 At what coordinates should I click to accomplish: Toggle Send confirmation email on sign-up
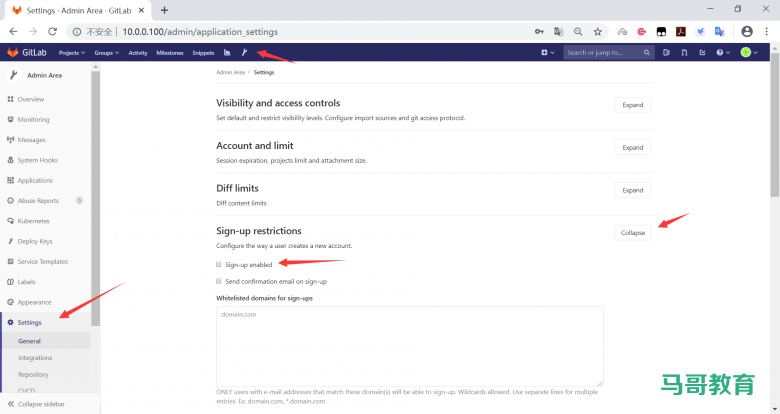pos(218,281)
